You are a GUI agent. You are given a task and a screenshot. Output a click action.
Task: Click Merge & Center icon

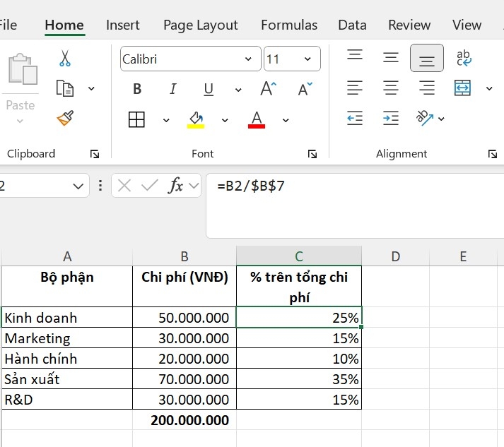click(462, 88)
